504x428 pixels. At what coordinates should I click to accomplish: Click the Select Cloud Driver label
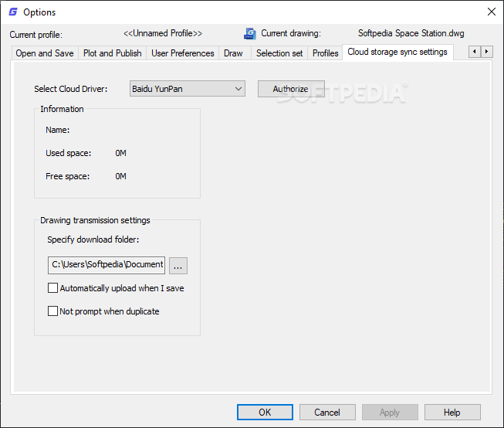71,89
